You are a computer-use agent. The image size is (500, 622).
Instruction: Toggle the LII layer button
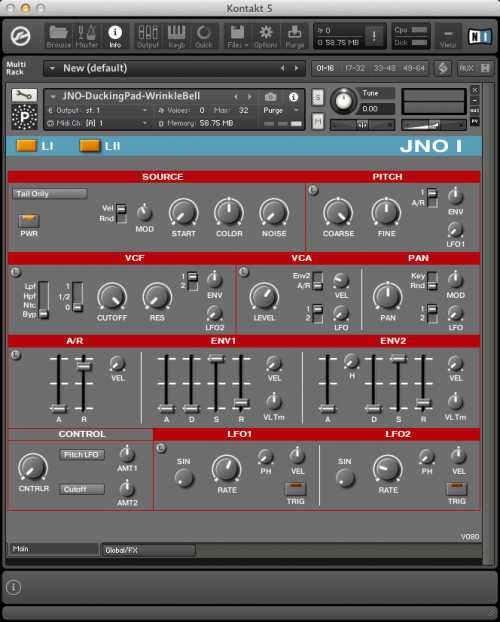click(90, 146)
